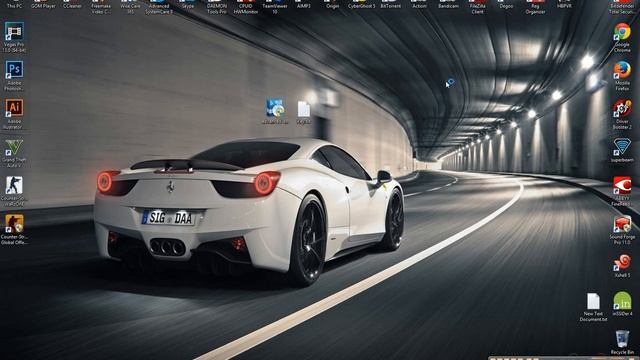This screenshot has width=640, height=360.
Task: Open the GOM Player desktop shortcut
Action: click(x=43, y=4)
